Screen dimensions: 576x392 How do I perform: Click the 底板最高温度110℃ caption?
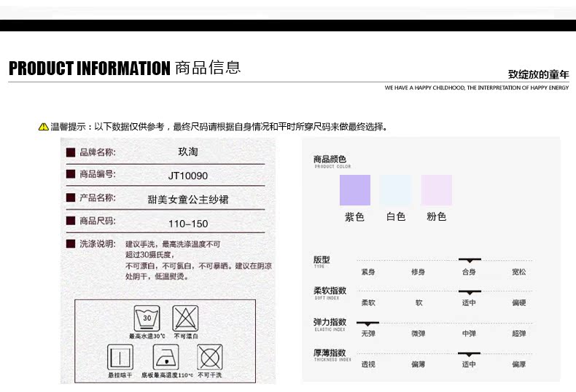pos(167,375)
